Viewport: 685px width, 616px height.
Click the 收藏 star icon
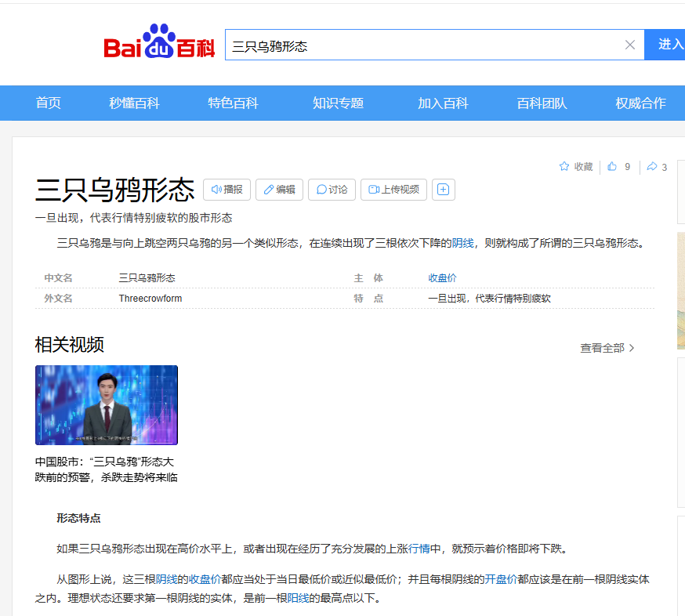[x=564, y=166]
